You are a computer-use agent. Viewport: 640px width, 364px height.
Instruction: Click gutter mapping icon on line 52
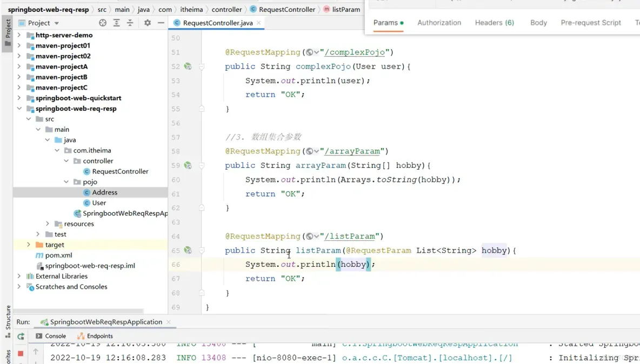tap(188, 66)
